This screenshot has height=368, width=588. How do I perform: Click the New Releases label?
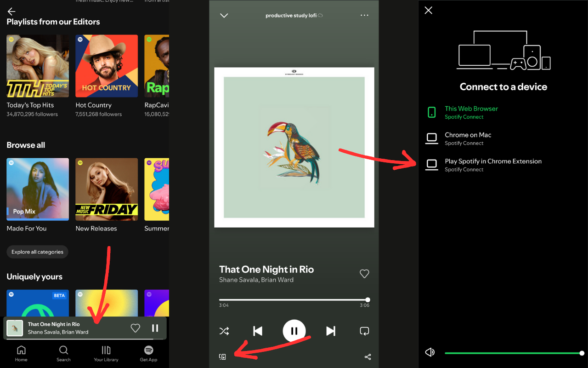pyautogui.click(x=96, y=228)
